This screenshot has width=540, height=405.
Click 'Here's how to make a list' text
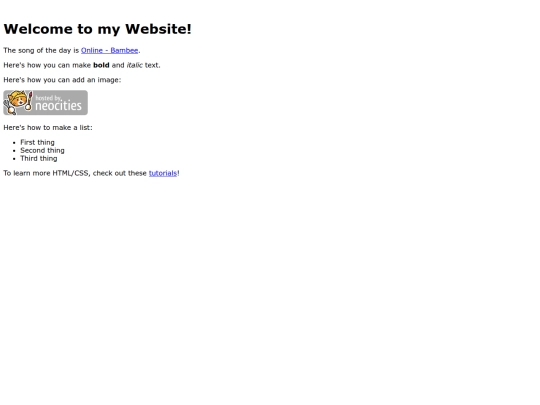[x=48, y=127]
